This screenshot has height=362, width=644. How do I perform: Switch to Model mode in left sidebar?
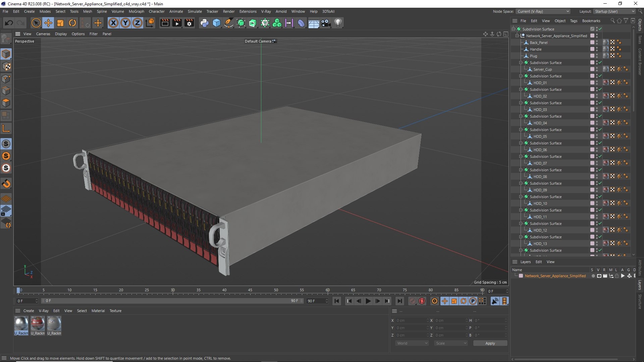point(6,54)
